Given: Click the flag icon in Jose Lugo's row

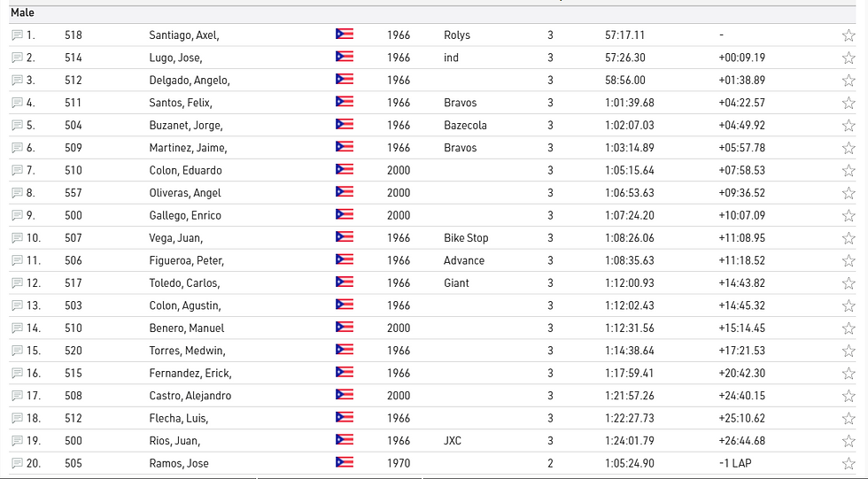Looking at the screenshot, I should 345,58.
